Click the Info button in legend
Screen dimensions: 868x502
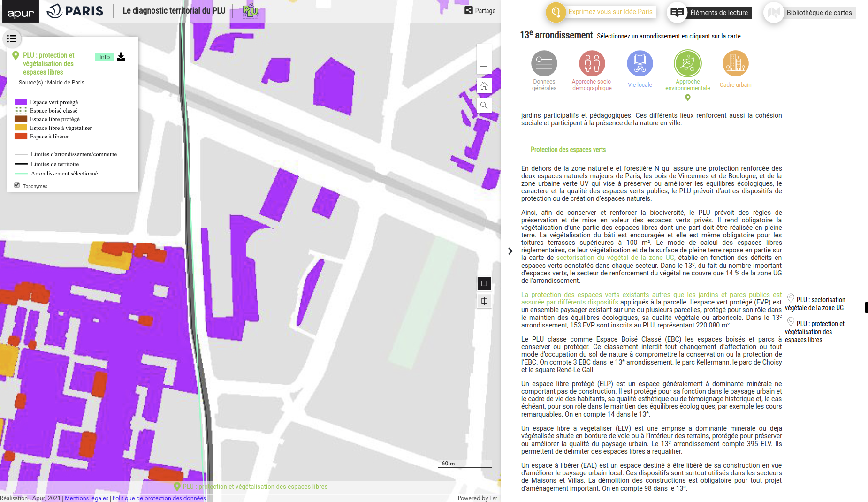coord(104,57)
